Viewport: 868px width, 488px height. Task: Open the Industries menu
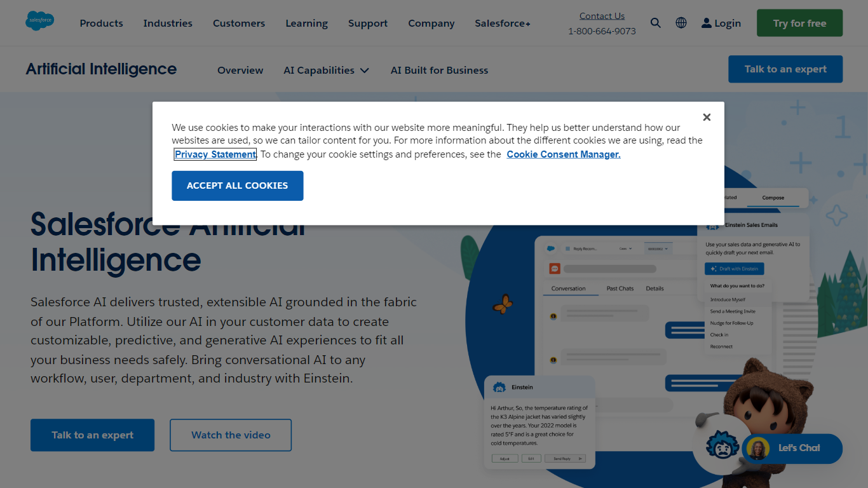[168, 23]
